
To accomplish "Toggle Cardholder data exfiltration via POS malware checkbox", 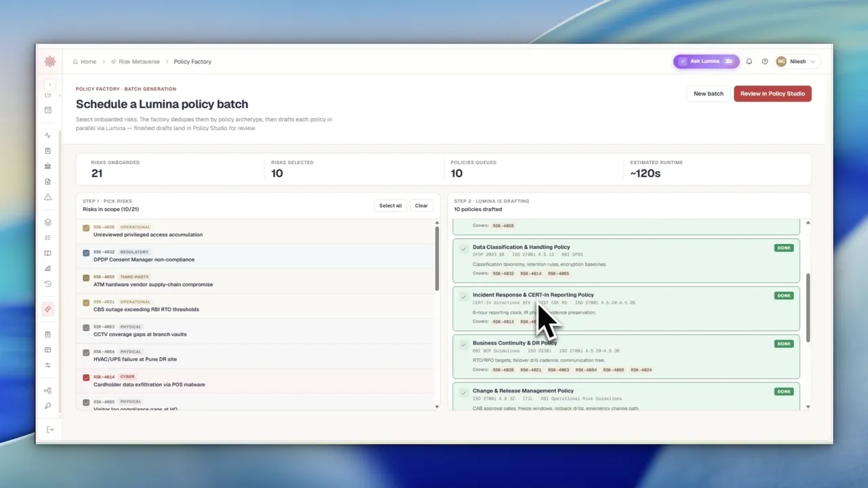I will point(86,378).
